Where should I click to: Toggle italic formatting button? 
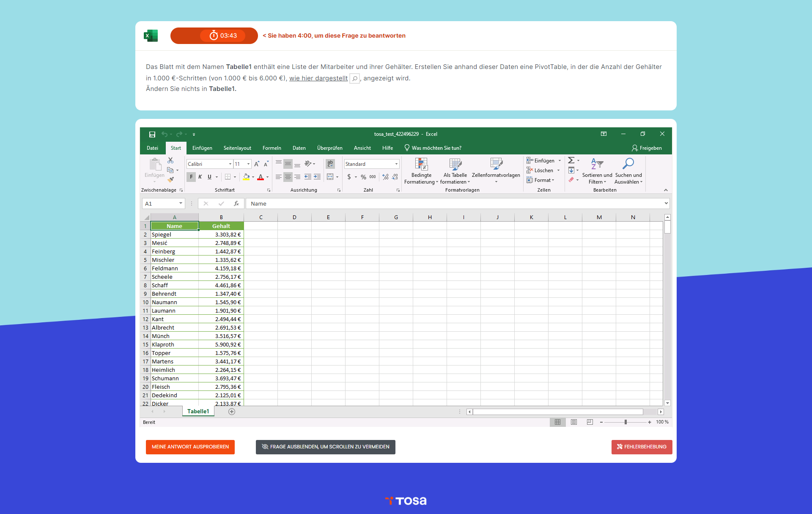click(x=200, y=177)
